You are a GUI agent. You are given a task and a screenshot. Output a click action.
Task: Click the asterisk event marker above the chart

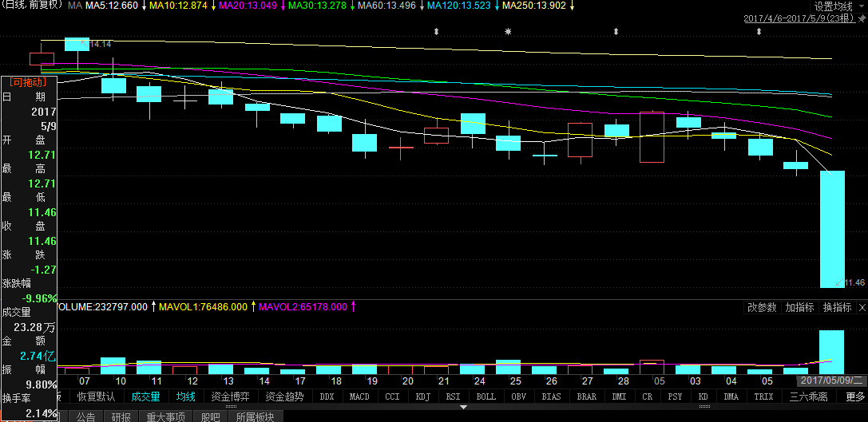coord(508,31)
